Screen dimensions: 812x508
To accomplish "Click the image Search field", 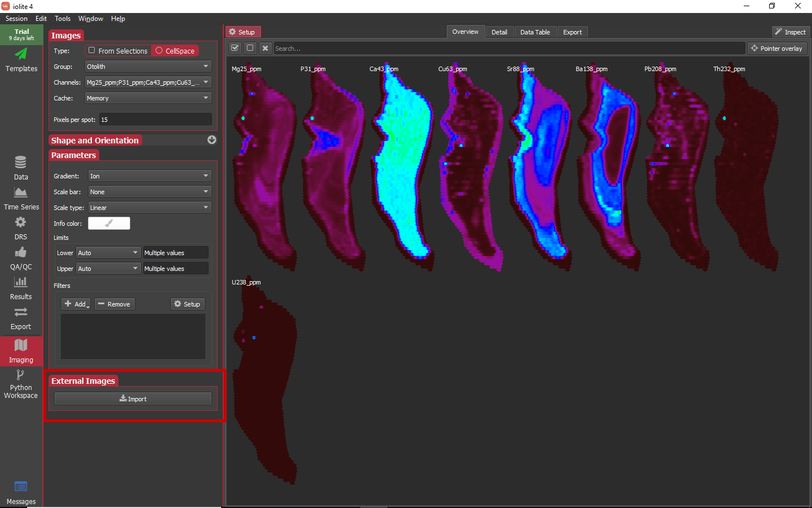I will pyautogui.click(x=509, y=49).
